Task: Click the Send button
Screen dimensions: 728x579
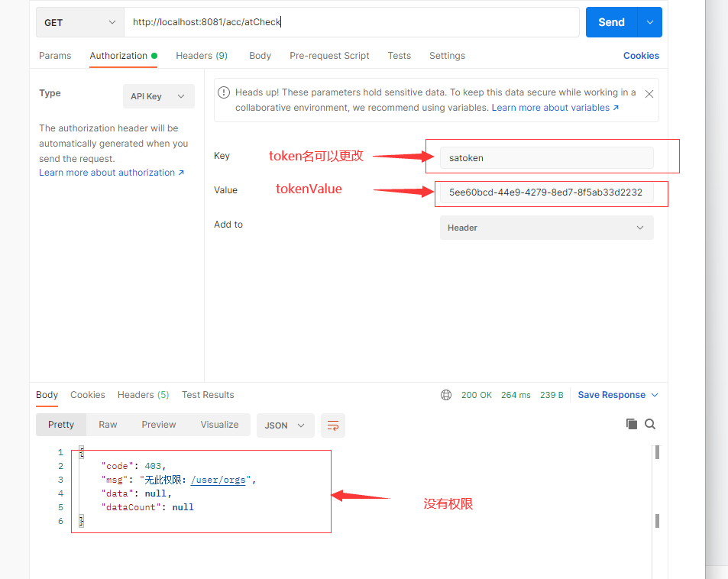Action: pyautogui.click(x=610, y=22)
